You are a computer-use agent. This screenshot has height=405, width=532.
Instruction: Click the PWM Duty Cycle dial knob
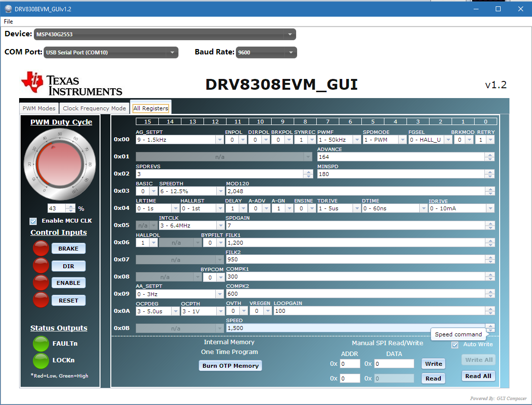click(x=60, y=165)
